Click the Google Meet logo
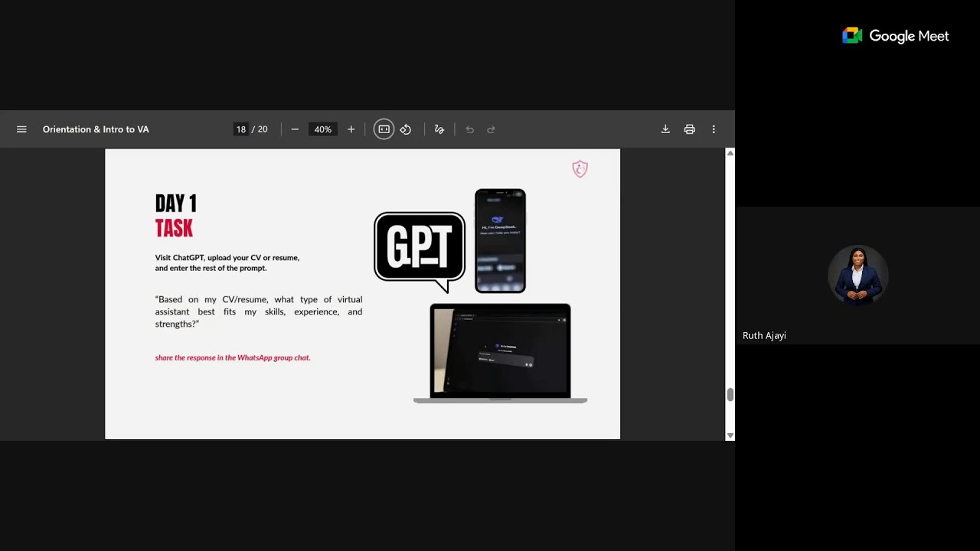The width and height of the screenshot is (980, 551). pos(896,36)
